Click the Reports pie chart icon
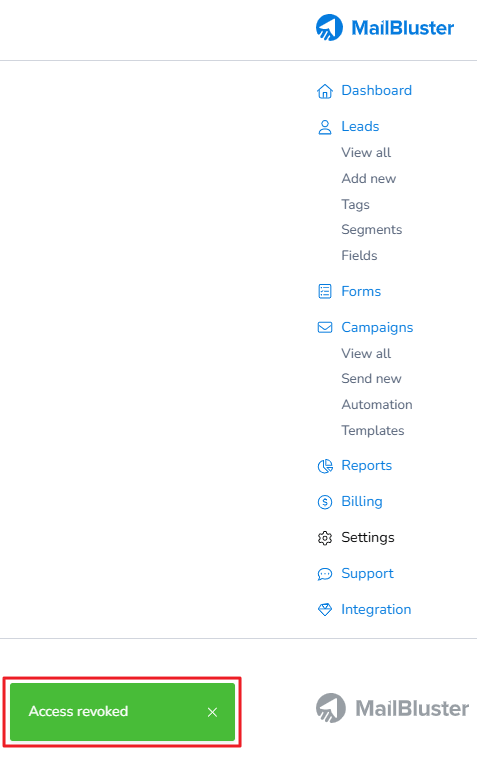This screenshot has width=477, height=759. 325,466
